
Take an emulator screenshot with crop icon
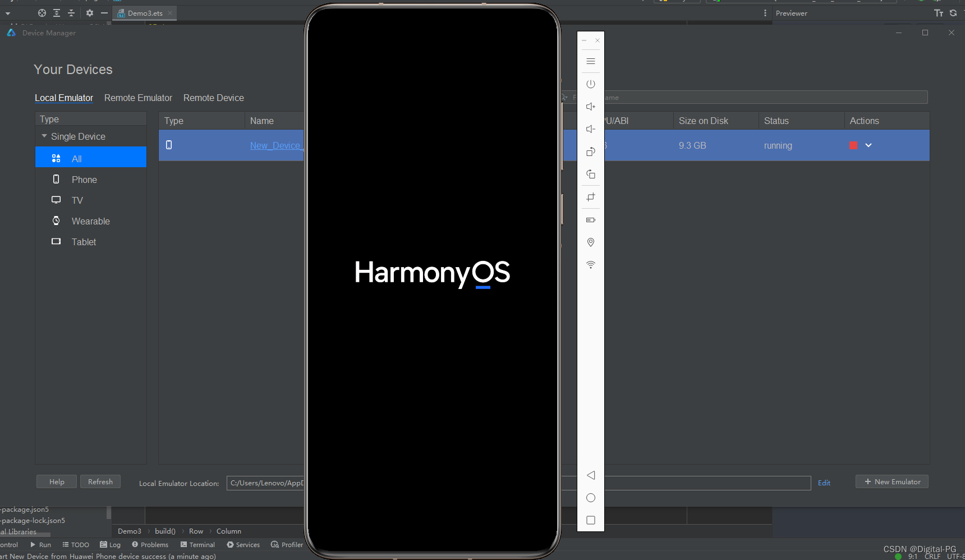click(591, 197)
